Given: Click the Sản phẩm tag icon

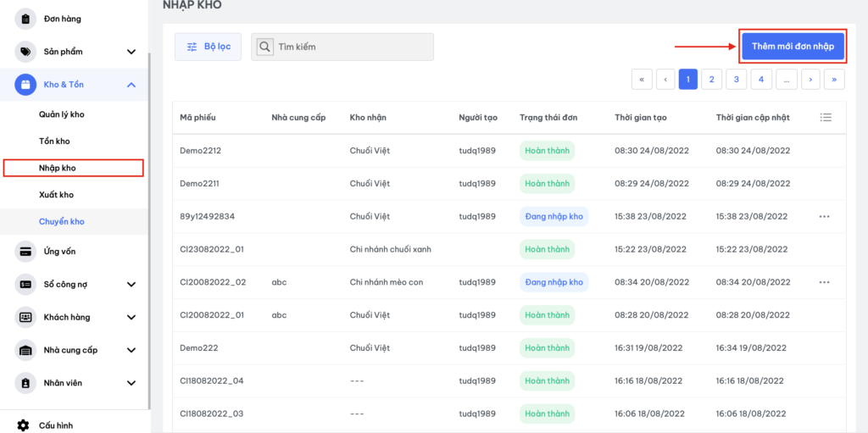Looking at the screenshot, I should coord(25,52).
